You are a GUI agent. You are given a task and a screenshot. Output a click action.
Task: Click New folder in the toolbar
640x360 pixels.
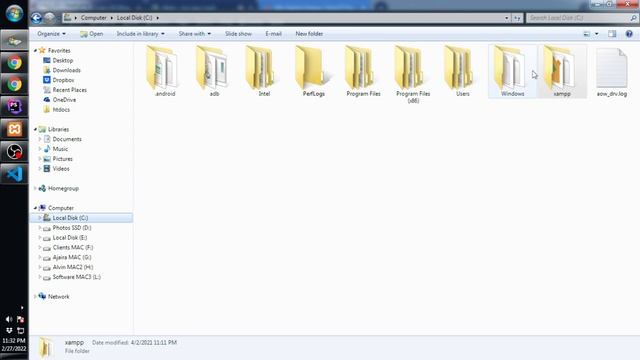click(x=309, y=34)
